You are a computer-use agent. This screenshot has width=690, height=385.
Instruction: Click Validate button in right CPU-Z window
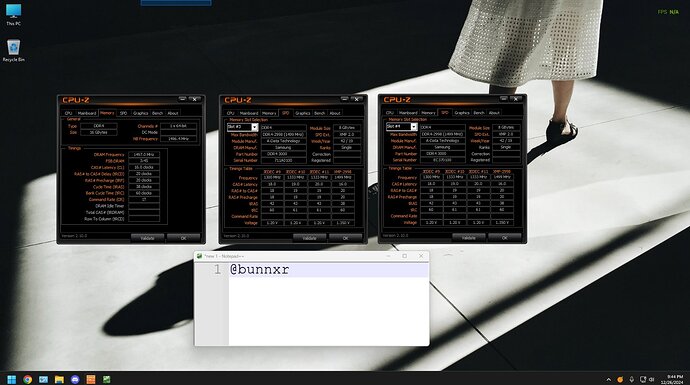coord(469,238)
